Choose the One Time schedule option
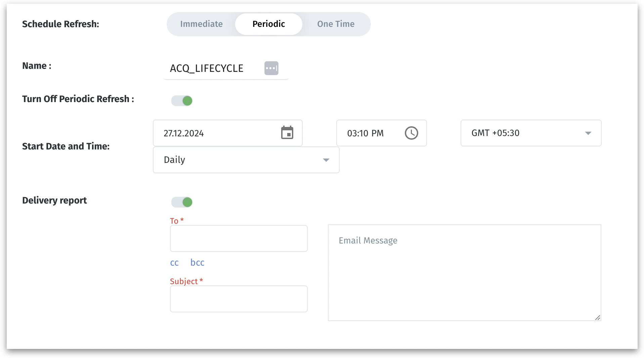 point(336,24)
